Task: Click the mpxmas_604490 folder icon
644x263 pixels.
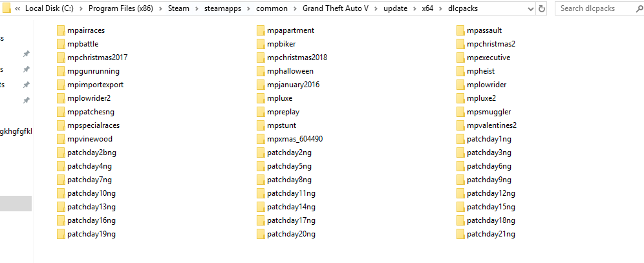Action: [261, 139]
